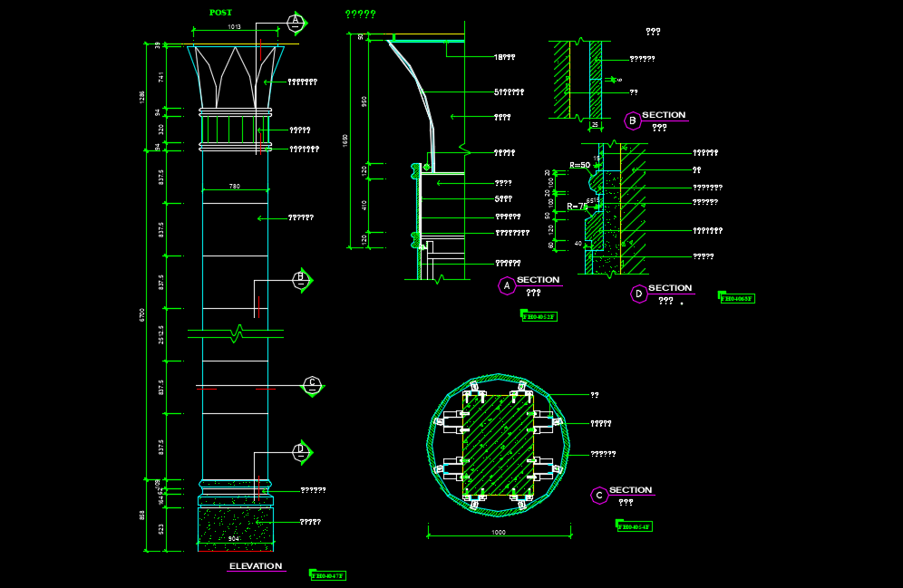Select the R=50 radius annotation
The width and height of the screenshot is (903, 588).
(x=579, y=165)
